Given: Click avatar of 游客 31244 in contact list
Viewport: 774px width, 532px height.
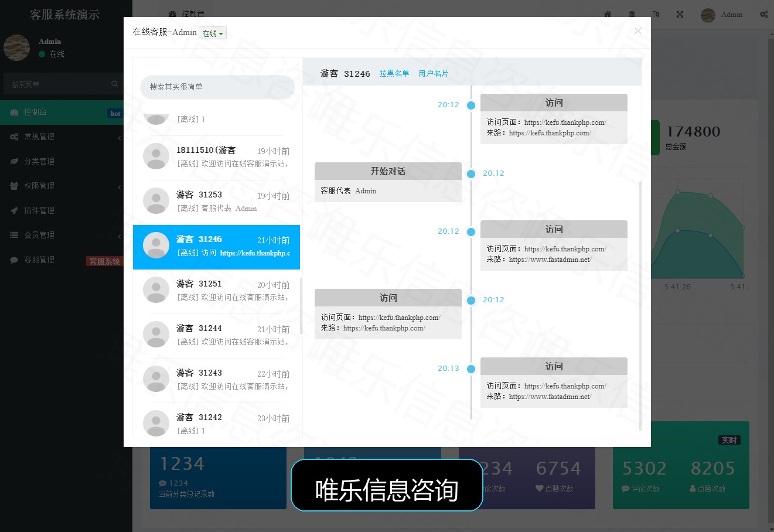Looking at the screenshot, I should click(x=156, y=335).
